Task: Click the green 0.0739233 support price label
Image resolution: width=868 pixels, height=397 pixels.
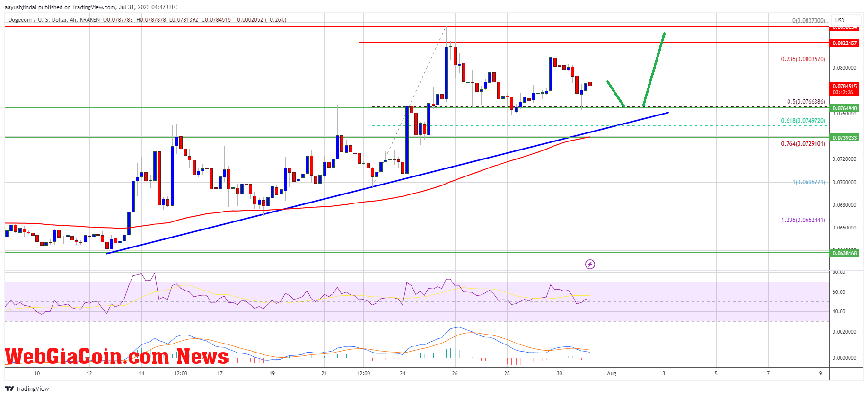Action: [x=844, y=138]
